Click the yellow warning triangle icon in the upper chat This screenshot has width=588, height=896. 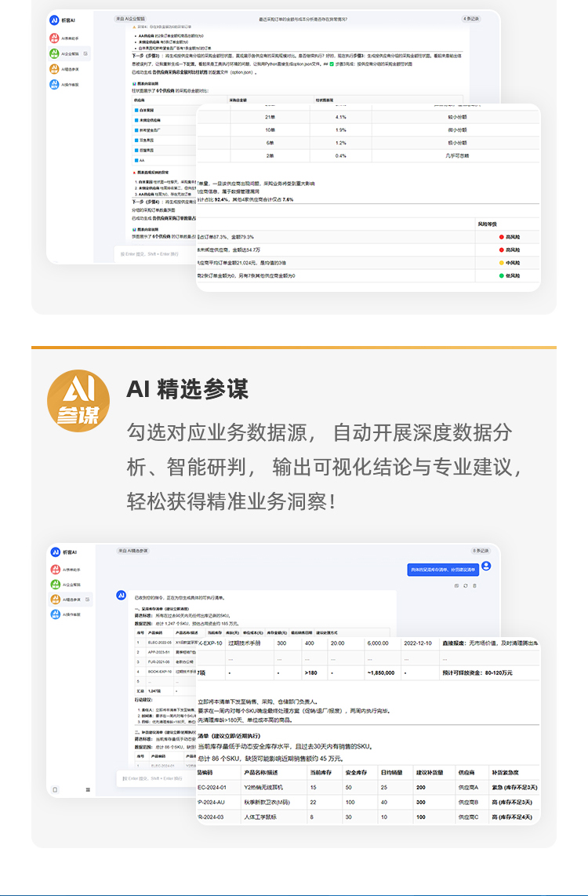coord(135,27)
